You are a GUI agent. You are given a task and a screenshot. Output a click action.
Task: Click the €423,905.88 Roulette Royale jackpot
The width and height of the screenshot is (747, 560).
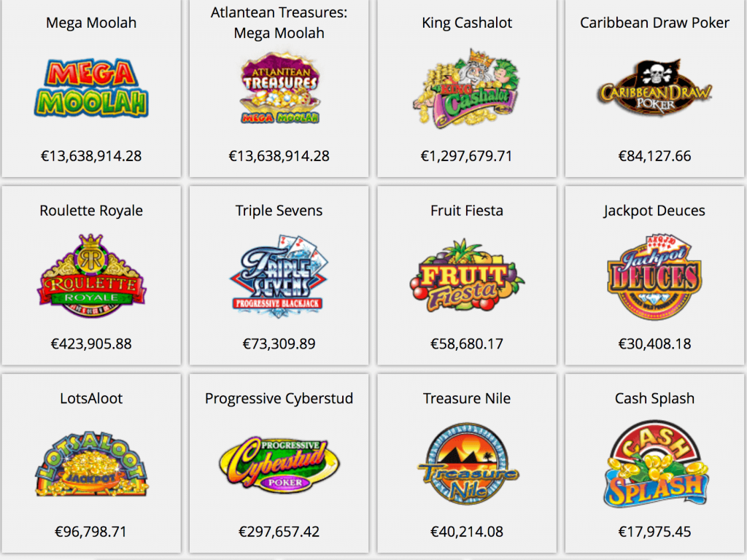tap(91, 343)
